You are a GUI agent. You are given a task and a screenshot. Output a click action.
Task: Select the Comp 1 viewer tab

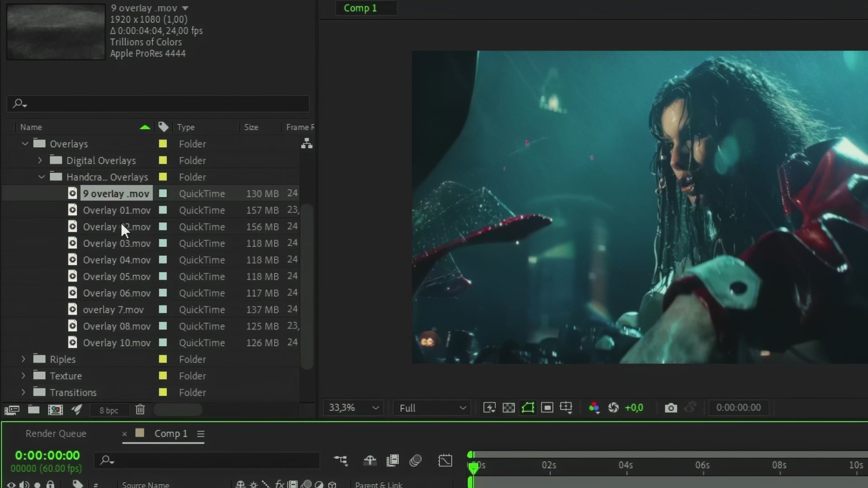[x=360, y=8]
